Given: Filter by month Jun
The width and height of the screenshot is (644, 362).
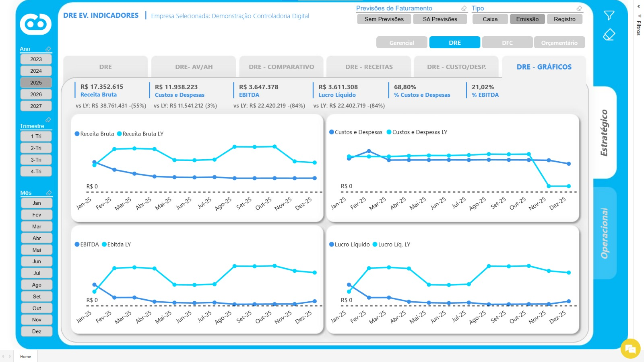Looking at the screenshot, I should (x=37, y=261).
